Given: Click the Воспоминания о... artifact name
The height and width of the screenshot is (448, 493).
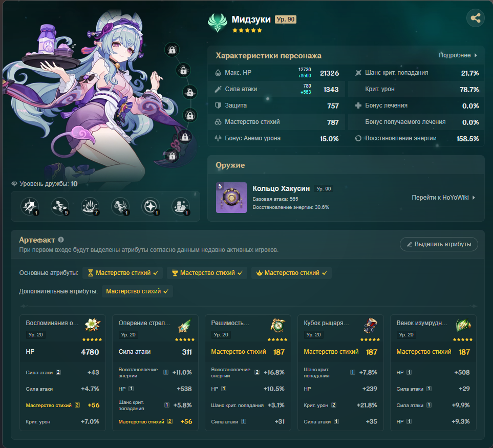Looking at the screenshot, I should tap(52, 323).
